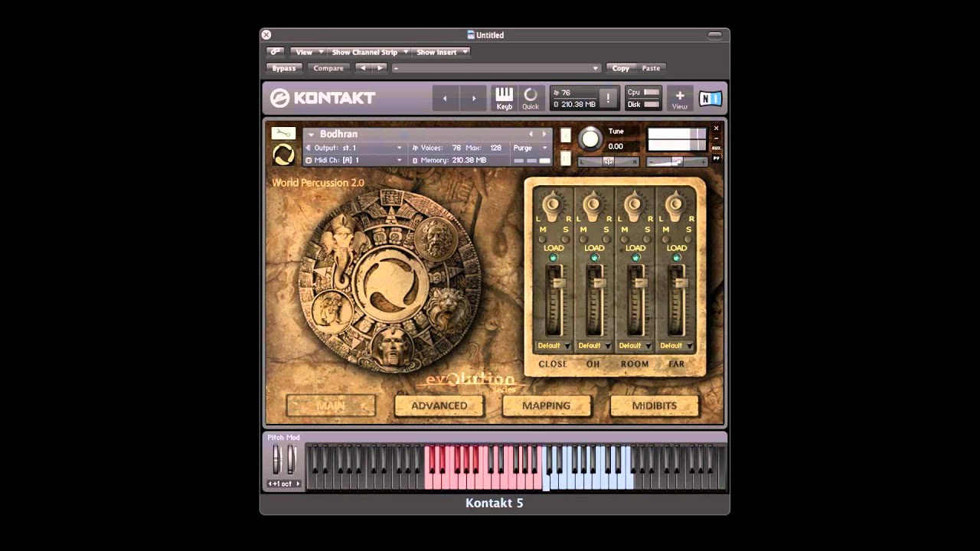The height and width of the screenshot is (551, 980).
Task: Minimize the instrument header with minus icon
Action: (x=717, y=139)
